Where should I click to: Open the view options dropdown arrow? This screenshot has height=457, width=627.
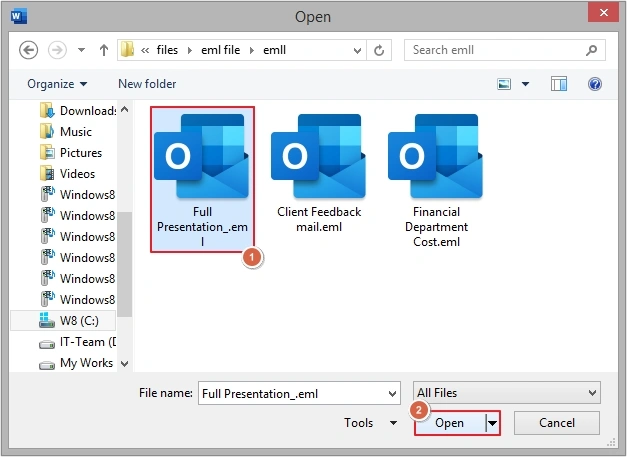[x=525, y=84]
